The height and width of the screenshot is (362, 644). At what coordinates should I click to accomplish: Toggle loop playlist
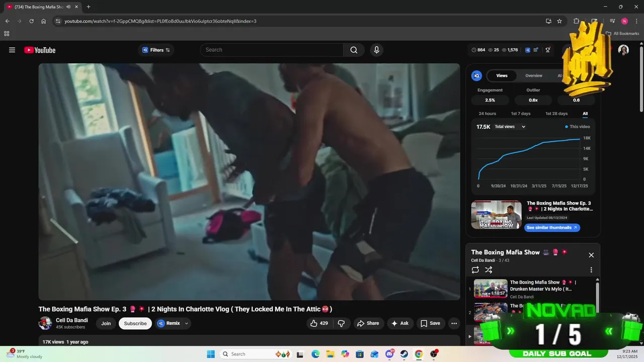coord(475,270)
